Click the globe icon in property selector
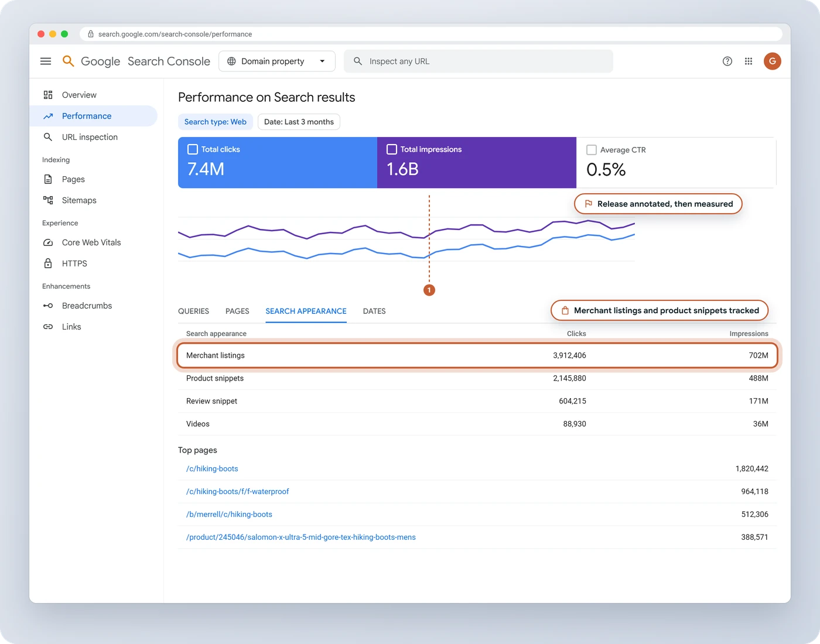The height and width of the screenshot is (644, 820). pos(231,61)
